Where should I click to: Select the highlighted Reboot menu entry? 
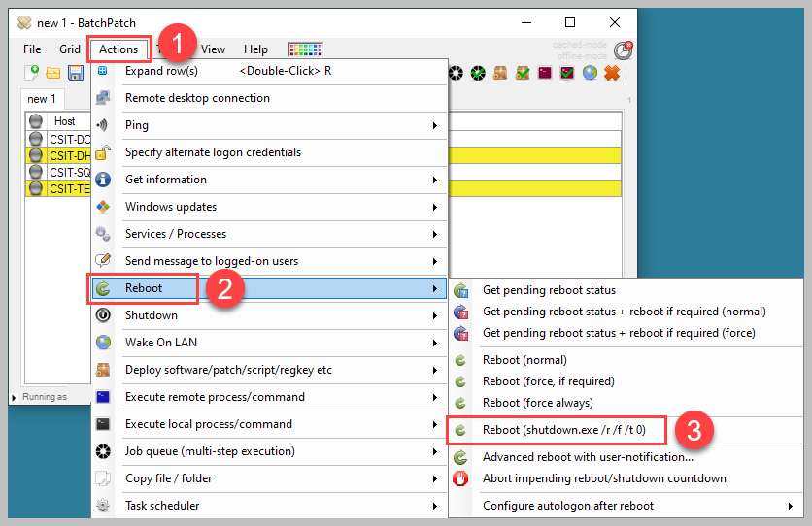click(269, 288)
